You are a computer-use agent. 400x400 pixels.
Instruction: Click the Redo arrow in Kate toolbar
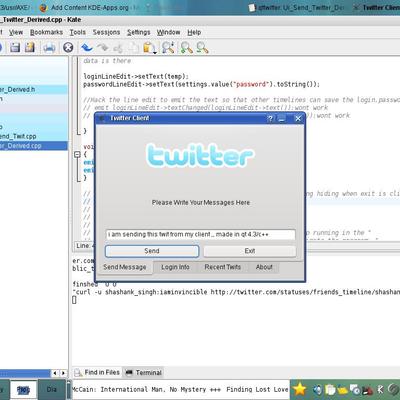coord(103,48)
